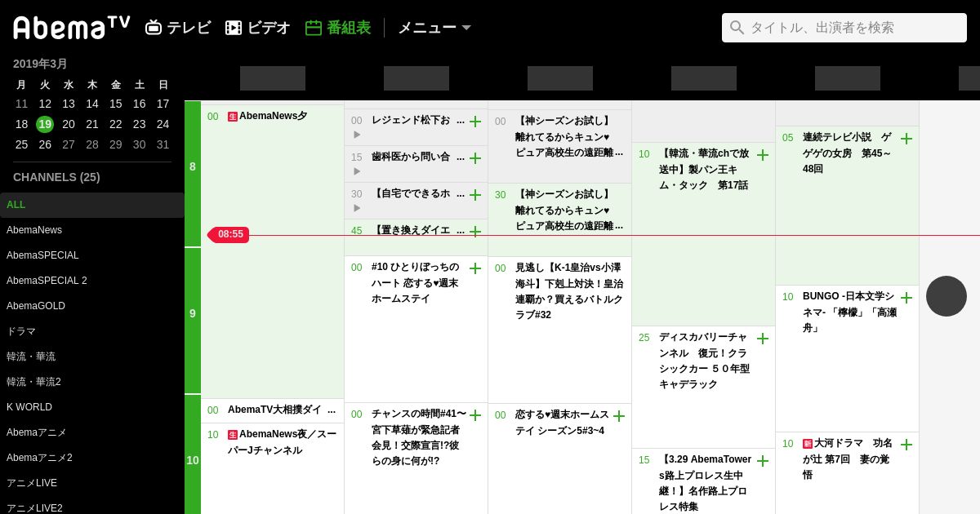Open the ビデオ section
The width and height of the screenshot is (980, 514).
[257, 28]
